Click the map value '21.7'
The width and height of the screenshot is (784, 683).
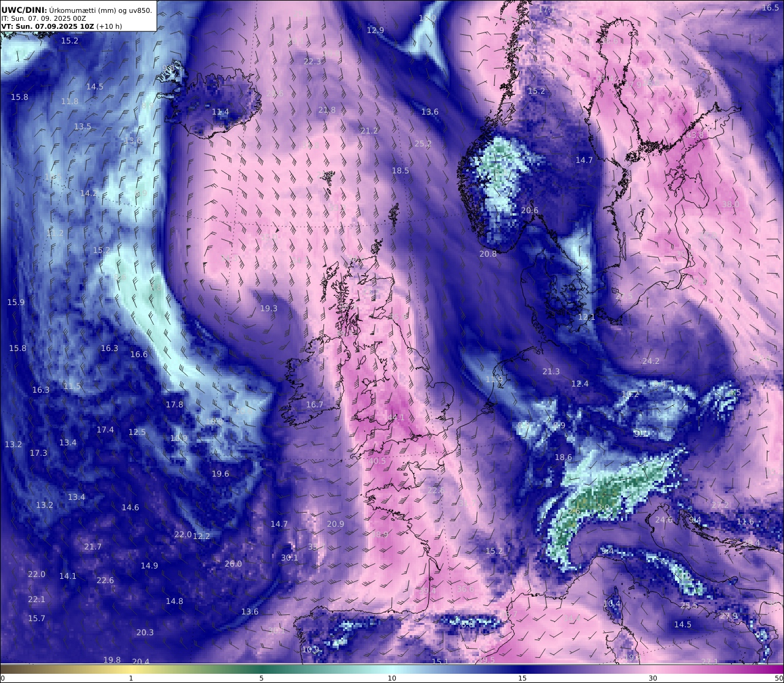pyautogui.click(x=93, y=546)
